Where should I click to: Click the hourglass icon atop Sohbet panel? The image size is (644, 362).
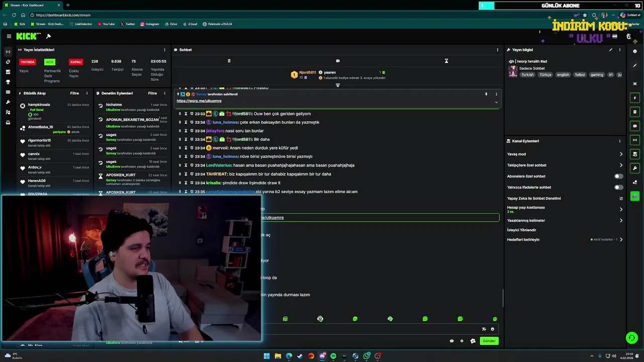tap(446, 61)
